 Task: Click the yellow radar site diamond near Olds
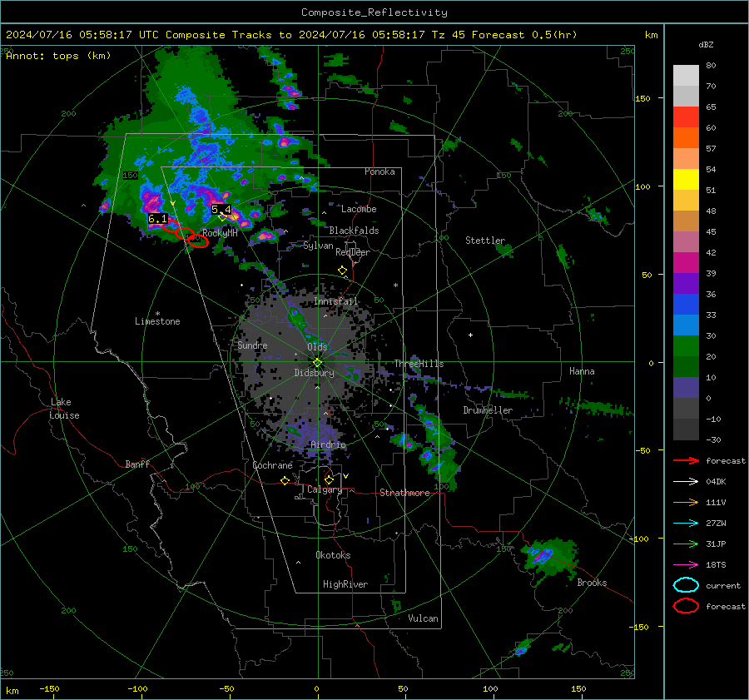[x=318, y=363]
